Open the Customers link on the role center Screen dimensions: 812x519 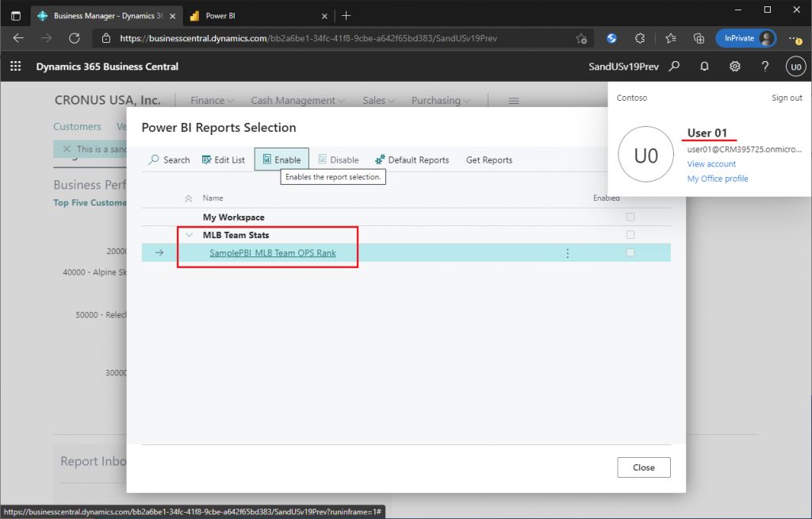tap(77, 126)
